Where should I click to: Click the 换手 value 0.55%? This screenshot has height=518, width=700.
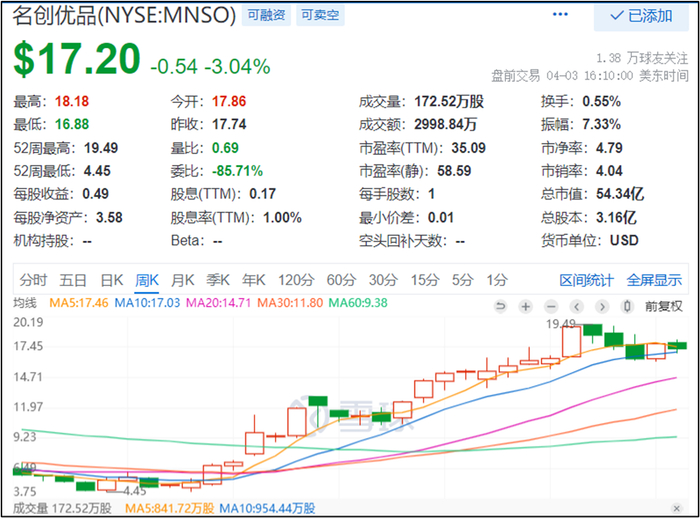pyautogui.click(x=601, y=101)
